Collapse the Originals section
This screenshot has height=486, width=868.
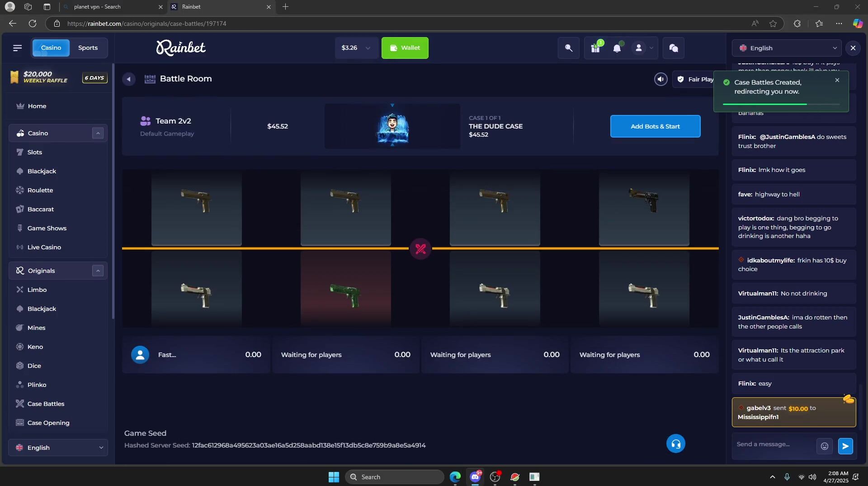pyautogui.click(x=98, y=271)
